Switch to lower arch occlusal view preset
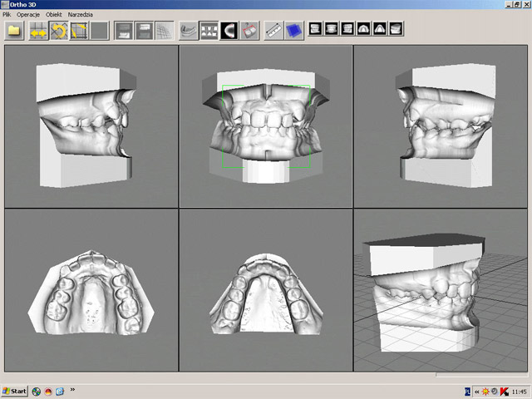Viewport: 532px width, 399px height. click(x=380, y=28)
